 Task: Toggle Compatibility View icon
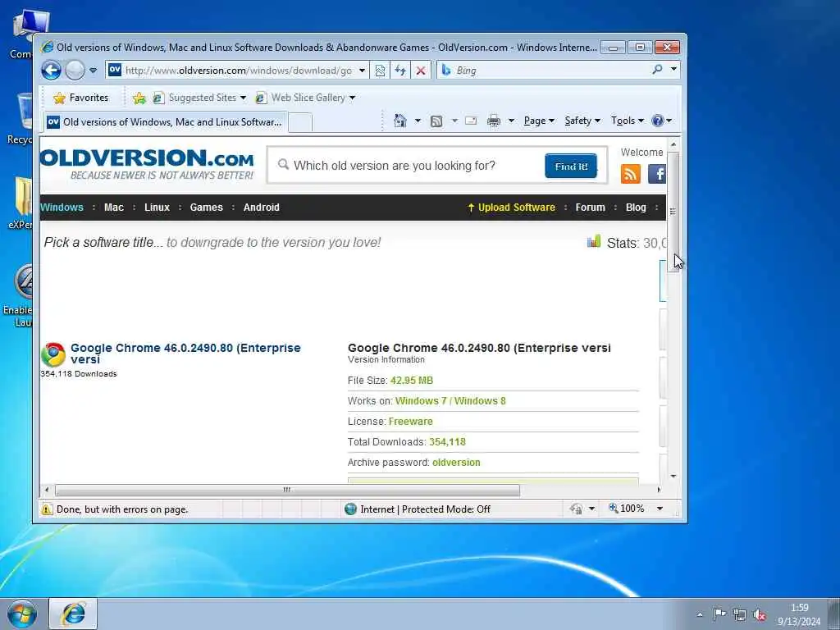click(x=380, y=71)
